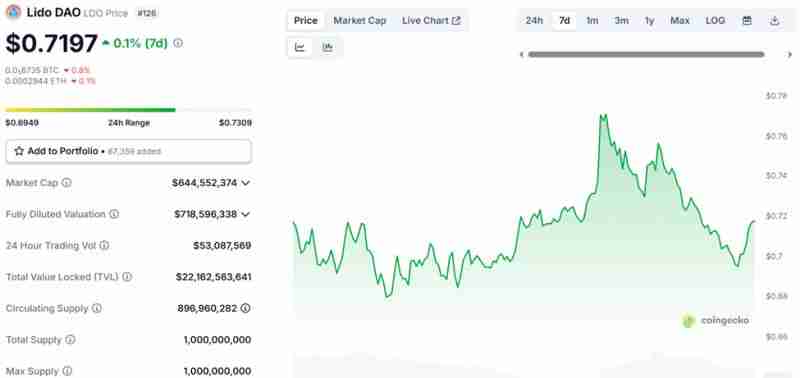Open the calendar date range picker
Image resolution: width=800 pixels, height=378 pixels.
pyautogui.click(x=747, y=20)
